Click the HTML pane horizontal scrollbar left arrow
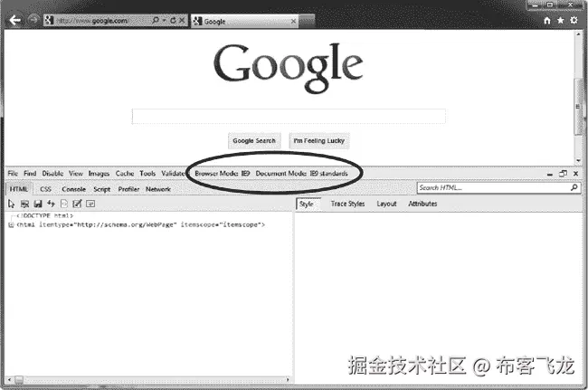 click(9, 379)
